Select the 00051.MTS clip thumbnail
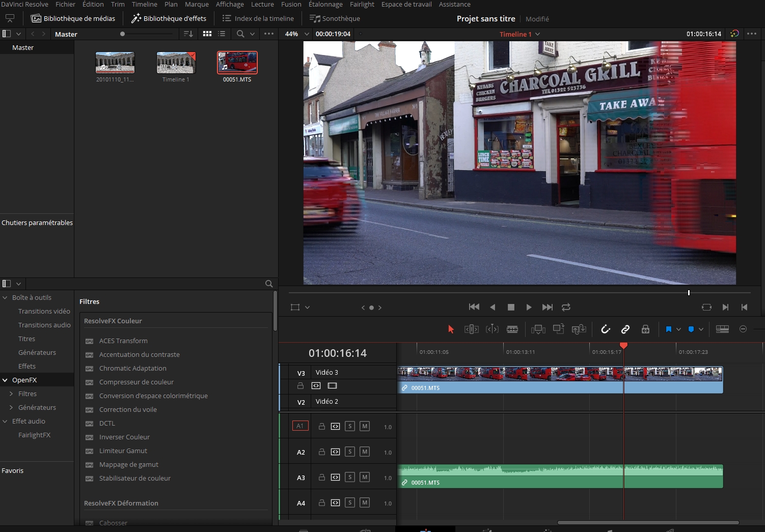Image resolution: width=765 pixels, height=532 pixels. [237, 63]
